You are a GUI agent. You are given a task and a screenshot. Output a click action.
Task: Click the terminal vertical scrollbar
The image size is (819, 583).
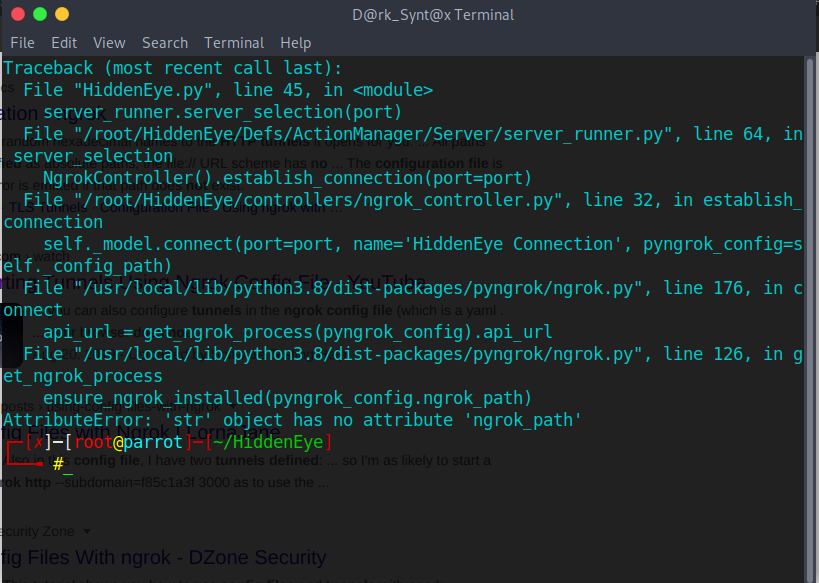(x=810, y=319)
